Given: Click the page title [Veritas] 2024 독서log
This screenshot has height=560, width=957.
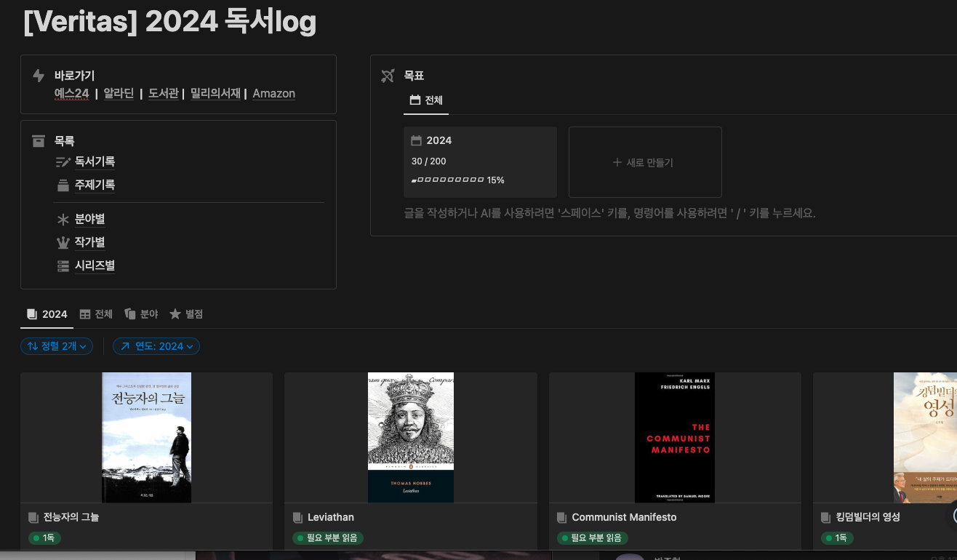Looking at the screenshot, I should pyautogui.click(x=170, y=22).
